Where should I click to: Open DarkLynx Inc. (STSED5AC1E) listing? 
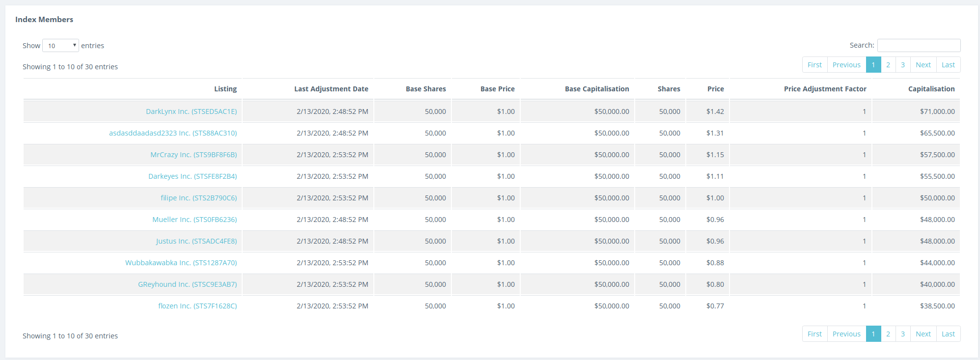click(191, 111)
